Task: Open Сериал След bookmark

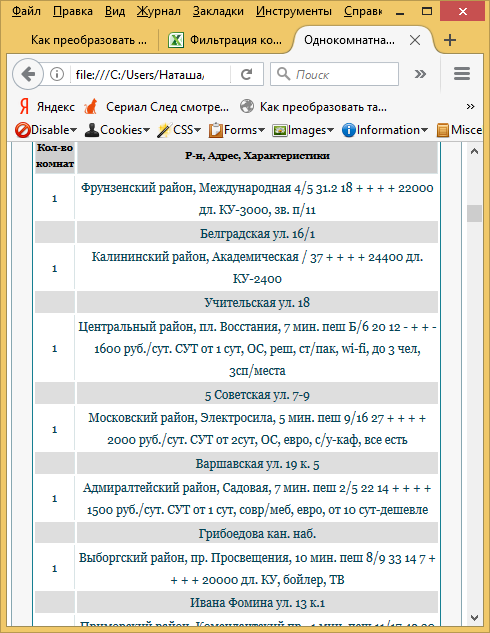Action: click(x=157, y=107)
